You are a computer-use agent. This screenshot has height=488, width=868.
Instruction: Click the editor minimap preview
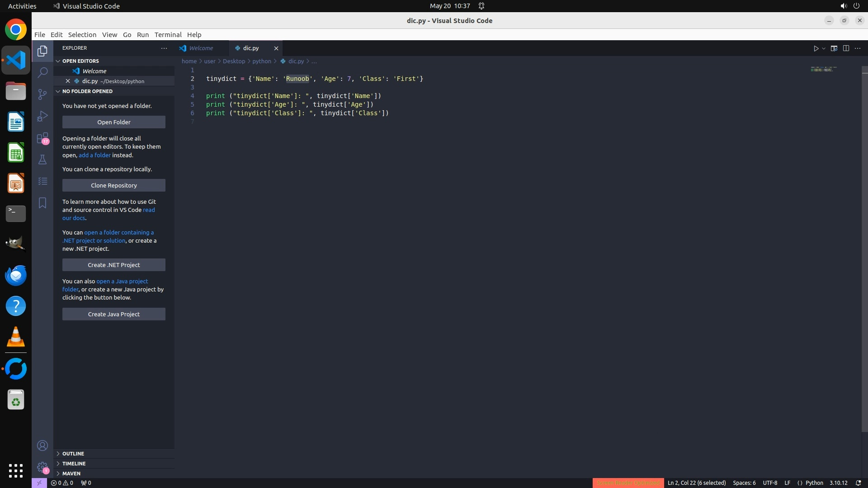click(823, 69)
